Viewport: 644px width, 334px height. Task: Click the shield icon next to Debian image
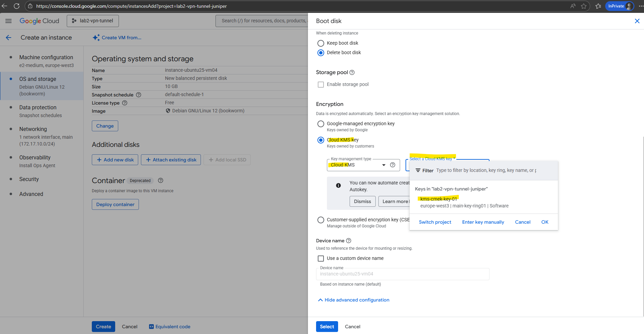[168, 111]
